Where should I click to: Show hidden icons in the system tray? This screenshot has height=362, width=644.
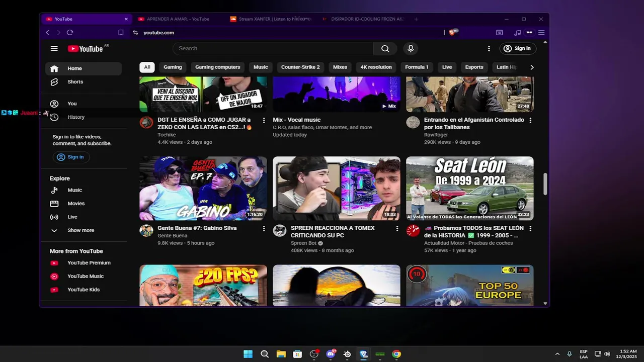[557, 354]
